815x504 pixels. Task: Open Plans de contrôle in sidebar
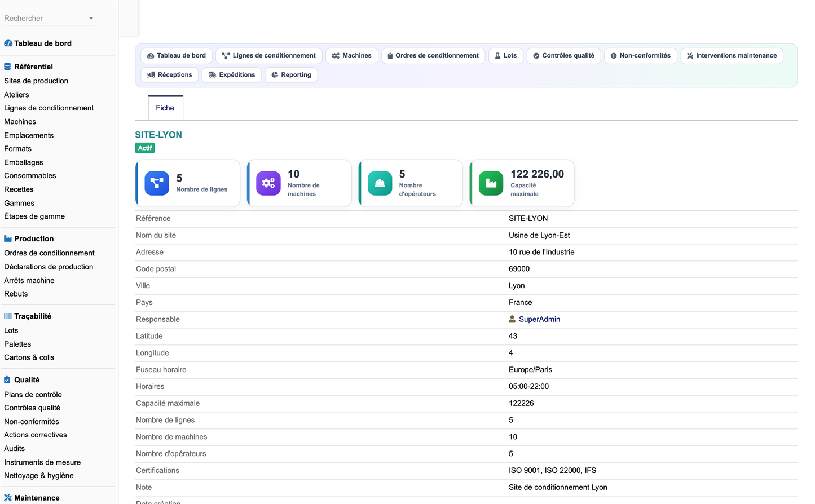click(x=33, y=395)
